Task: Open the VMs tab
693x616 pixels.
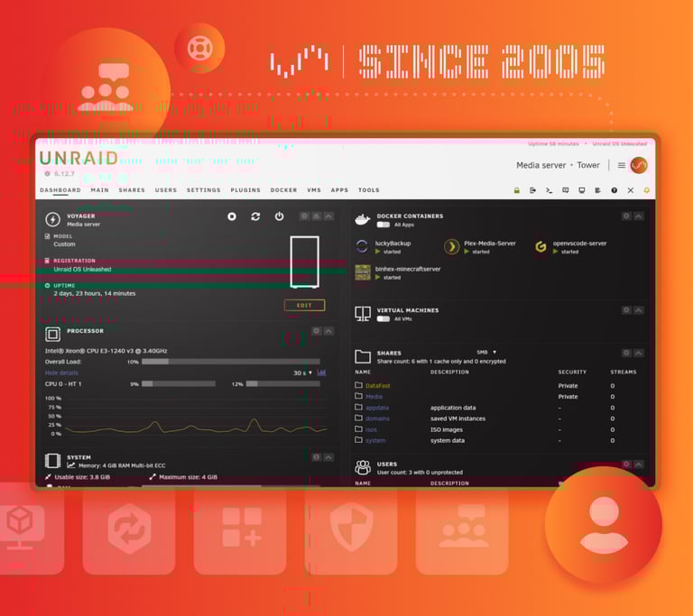Action: coord(314,190)
